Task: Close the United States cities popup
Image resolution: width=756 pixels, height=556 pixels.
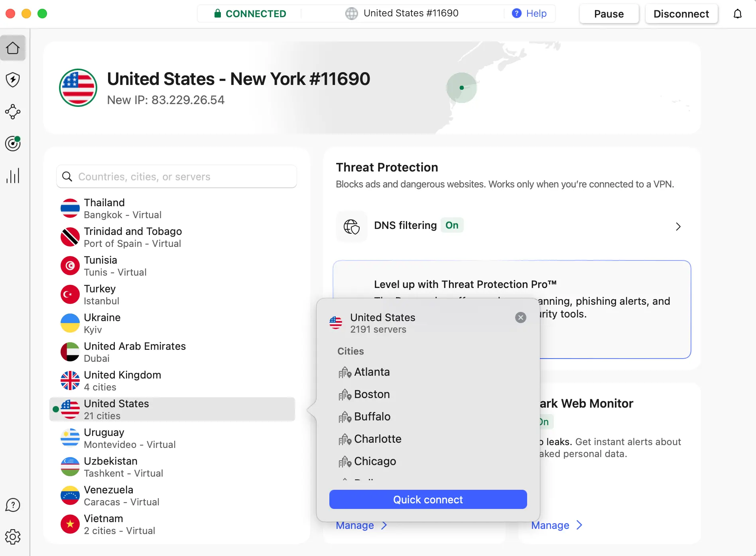Action: click(x=521, y=317)
